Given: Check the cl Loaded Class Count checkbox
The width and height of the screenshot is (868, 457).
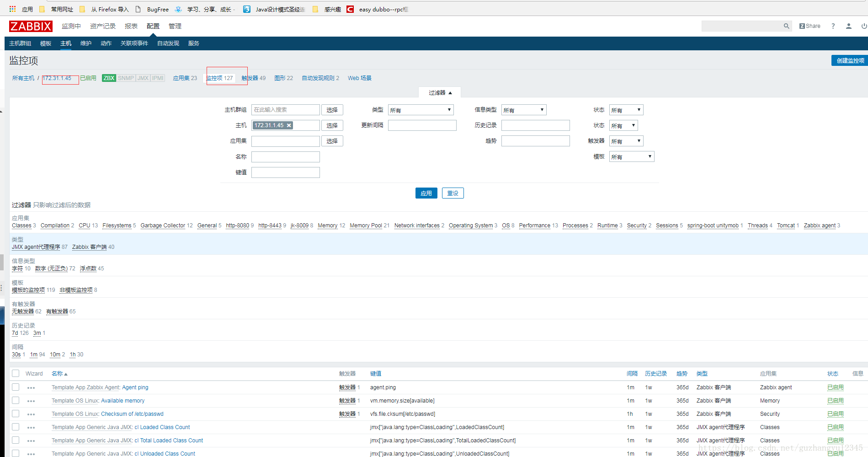Looking at the screenshot, I should [16, 427].
